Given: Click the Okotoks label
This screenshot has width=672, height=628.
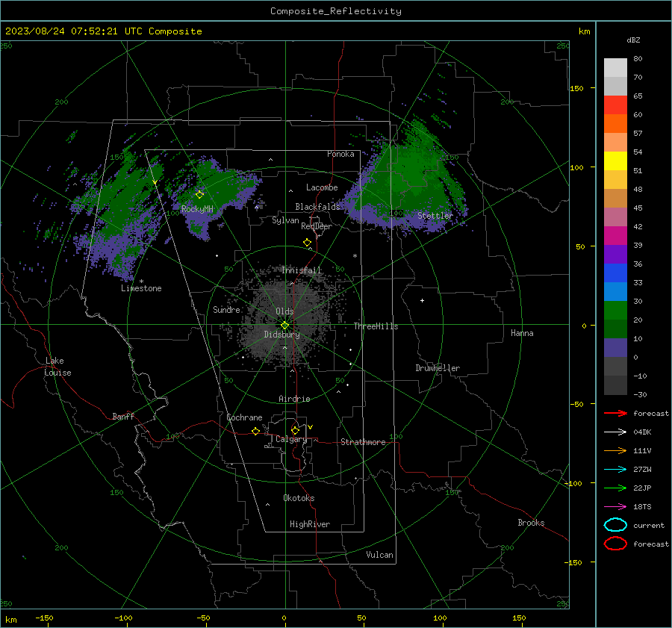Looking at the screenshot, I should (x=299, y=498).
